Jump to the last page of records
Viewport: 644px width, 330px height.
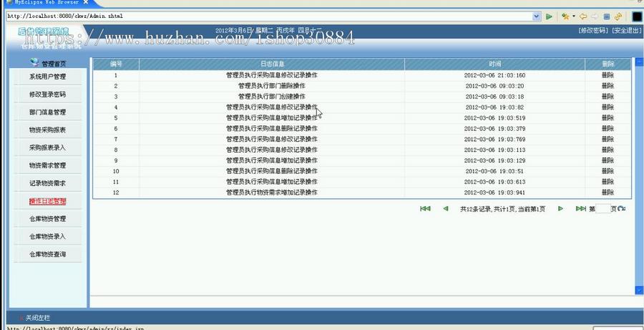[x=580, y=209]
